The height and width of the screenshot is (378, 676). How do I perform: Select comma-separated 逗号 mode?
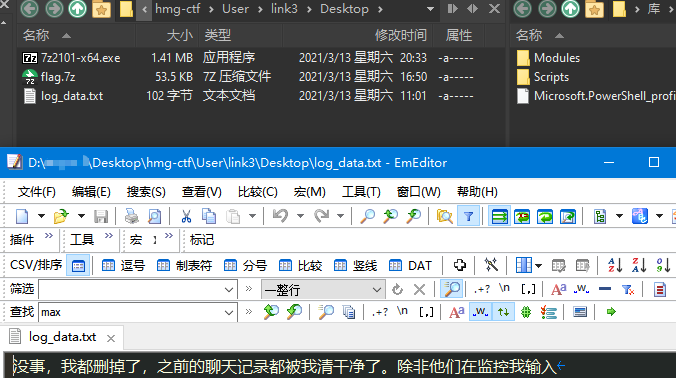(x=123, y=266)
